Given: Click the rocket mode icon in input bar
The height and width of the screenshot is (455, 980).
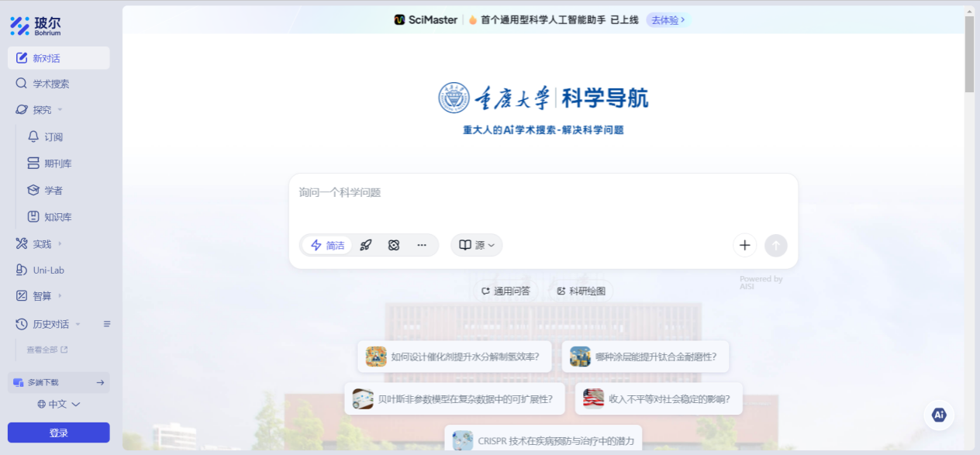Looking at the screenshot, I should click(x=366, y=245).
